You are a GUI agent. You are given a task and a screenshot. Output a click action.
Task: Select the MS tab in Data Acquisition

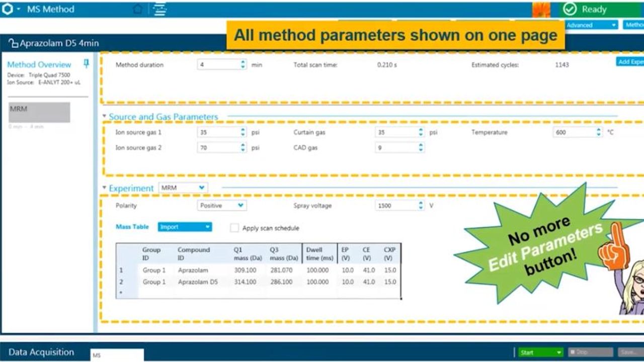coord(117,355)
